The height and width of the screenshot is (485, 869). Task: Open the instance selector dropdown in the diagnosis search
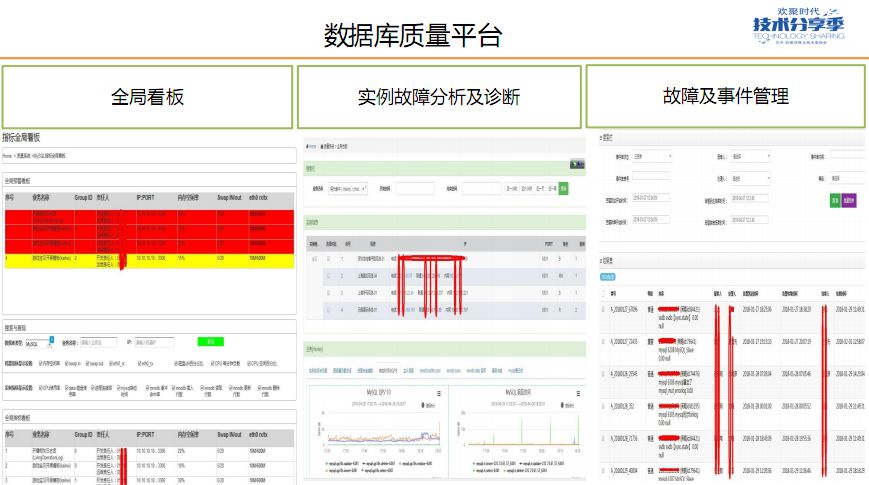pos(347,189)
